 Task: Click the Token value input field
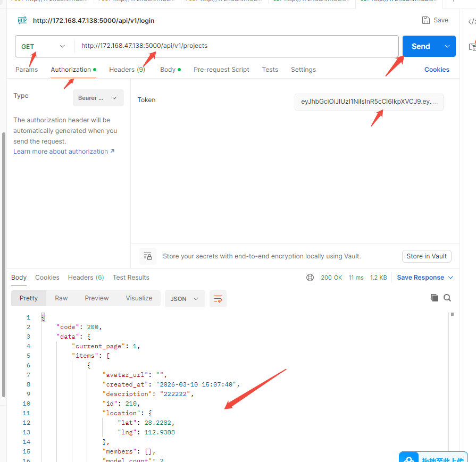coord(369,102)
